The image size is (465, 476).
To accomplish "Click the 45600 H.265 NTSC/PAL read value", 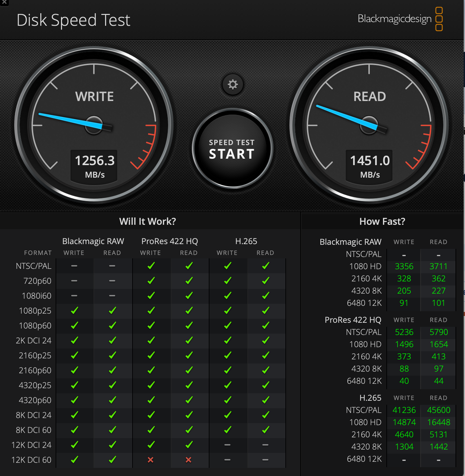I will coord(438,410).
